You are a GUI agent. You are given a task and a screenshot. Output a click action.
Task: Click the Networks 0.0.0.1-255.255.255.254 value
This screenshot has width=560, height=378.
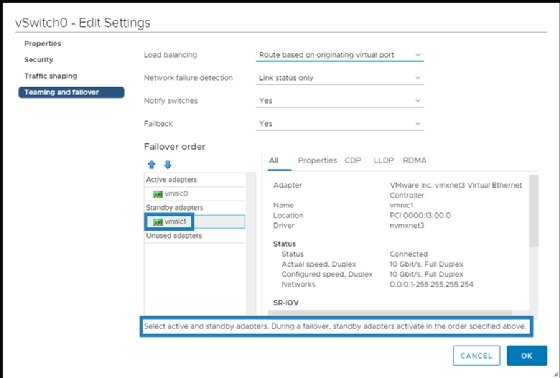tap(431, 284)
